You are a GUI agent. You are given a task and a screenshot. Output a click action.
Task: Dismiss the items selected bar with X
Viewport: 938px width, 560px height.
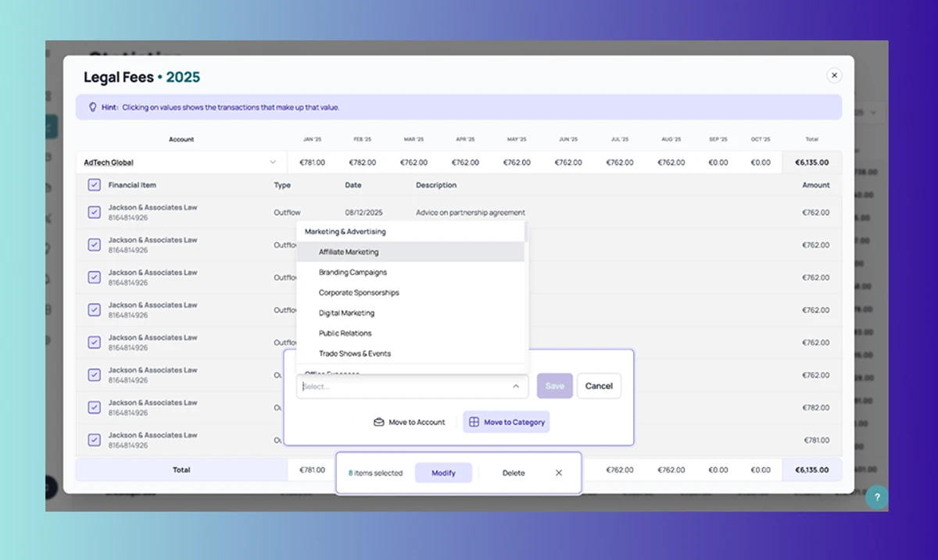pos(558,473)
